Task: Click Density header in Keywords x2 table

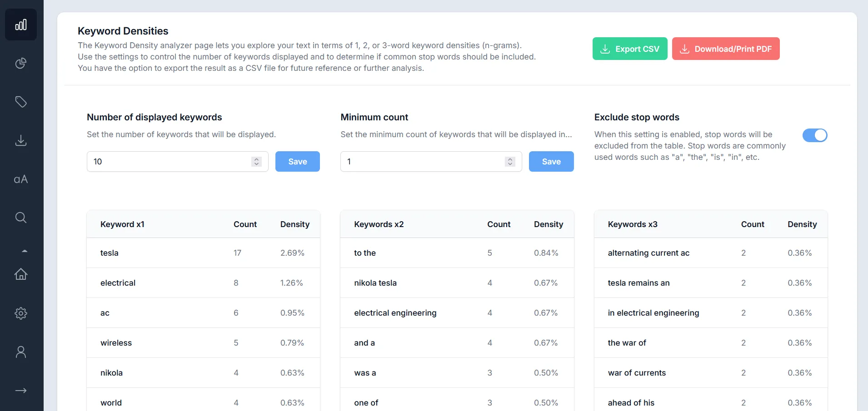Action: tap(549, 224)
